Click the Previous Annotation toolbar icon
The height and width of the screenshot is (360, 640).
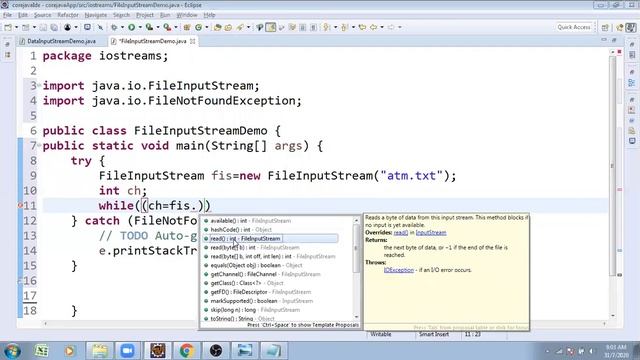[344, 27]
